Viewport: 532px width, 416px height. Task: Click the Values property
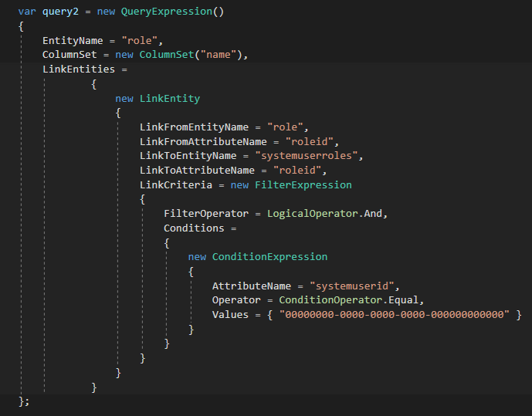tap(230, 315)
